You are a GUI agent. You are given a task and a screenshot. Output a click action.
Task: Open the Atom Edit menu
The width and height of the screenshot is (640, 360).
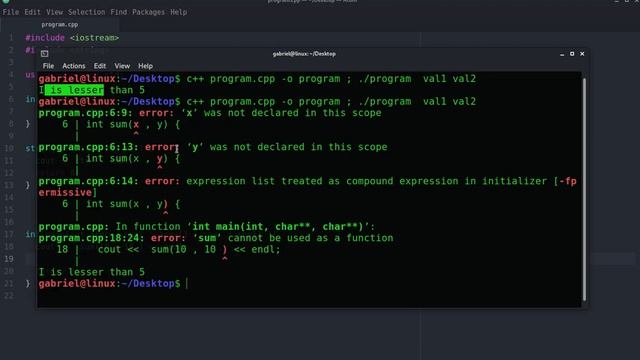(32, 12)
